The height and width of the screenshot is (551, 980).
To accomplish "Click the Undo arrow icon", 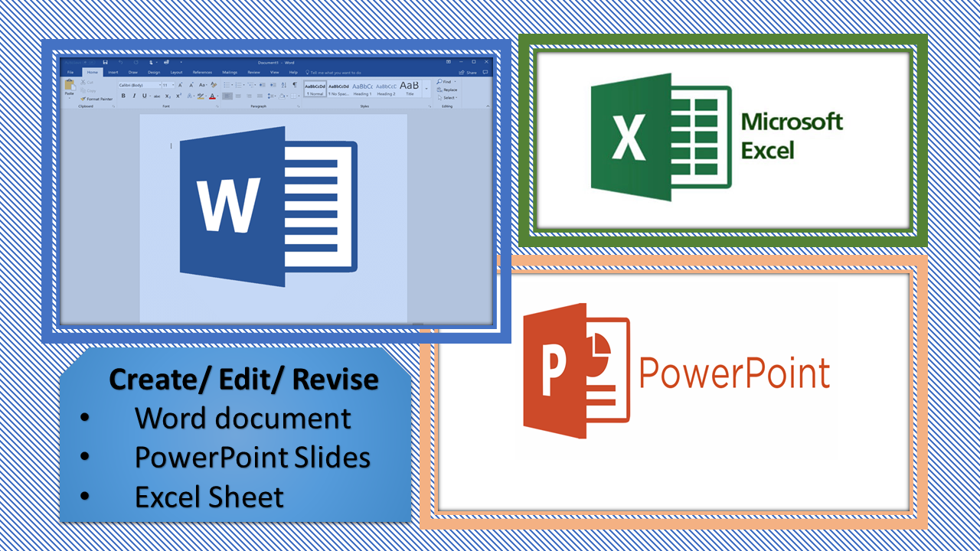I will click(120, 62).
